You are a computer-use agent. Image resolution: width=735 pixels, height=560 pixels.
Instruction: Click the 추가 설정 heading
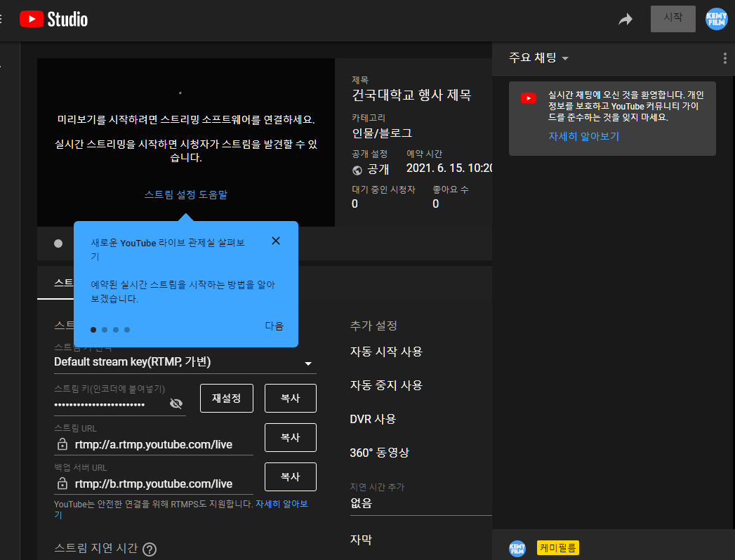[x=373, y=326]
